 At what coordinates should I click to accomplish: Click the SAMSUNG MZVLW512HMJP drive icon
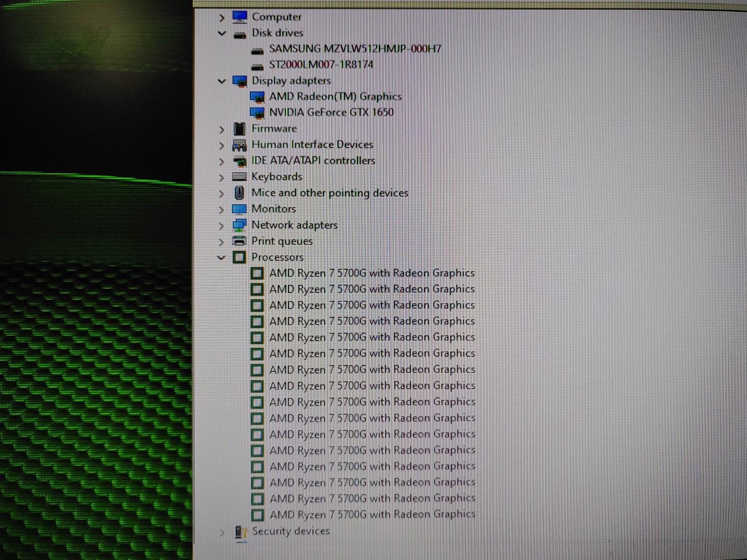[257, 51]
